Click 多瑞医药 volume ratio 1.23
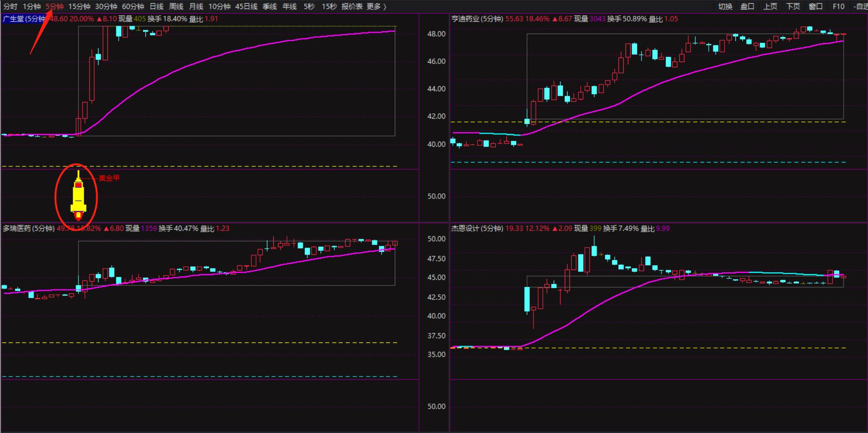This screenshot has height=433, width=868. tap(222, 228)
